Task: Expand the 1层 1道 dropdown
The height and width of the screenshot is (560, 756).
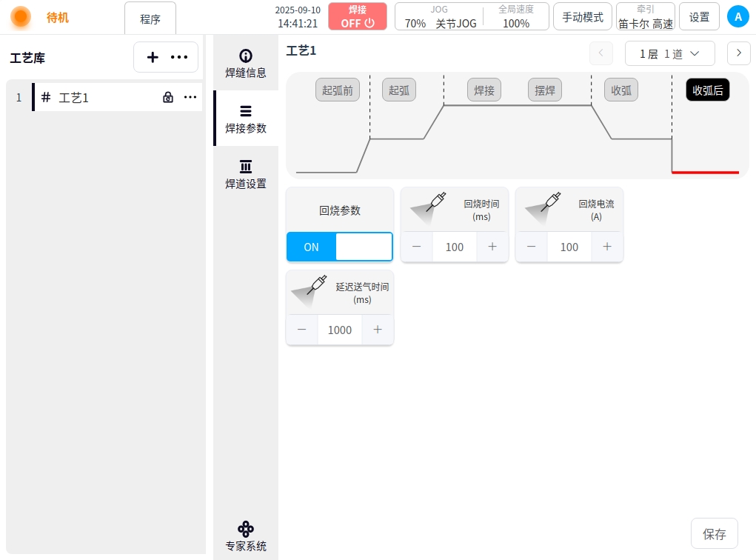Action: click(669, 53)
